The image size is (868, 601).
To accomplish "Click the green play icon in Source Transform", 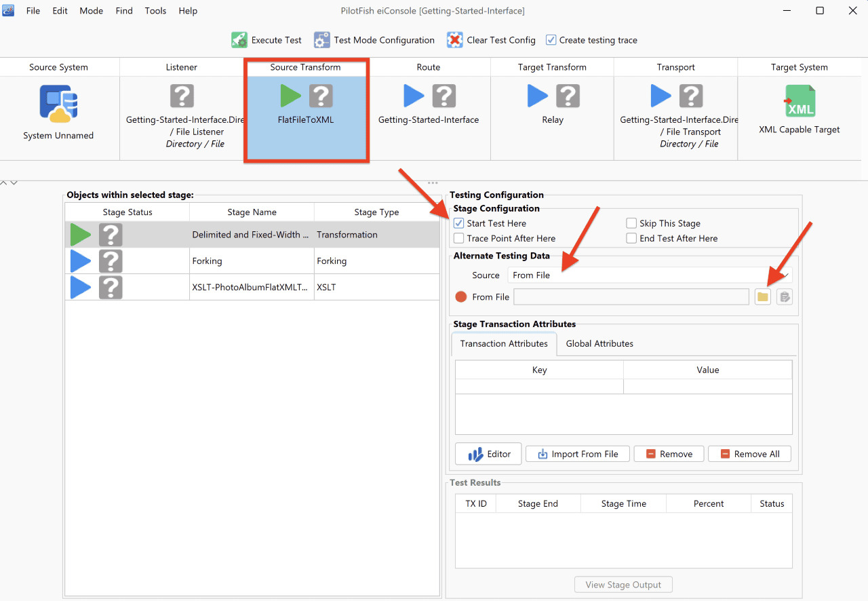I will click(291, 96).
